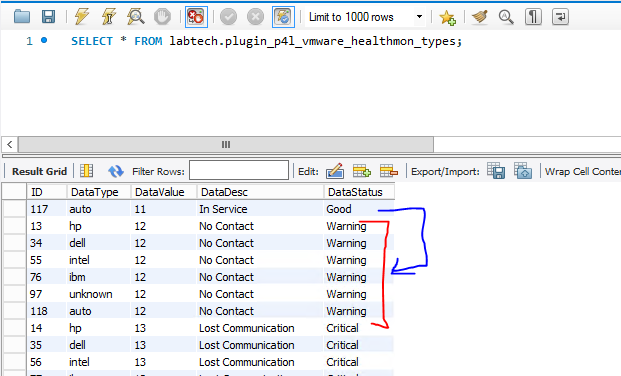Toggle continue-on-error script icon

196,17
